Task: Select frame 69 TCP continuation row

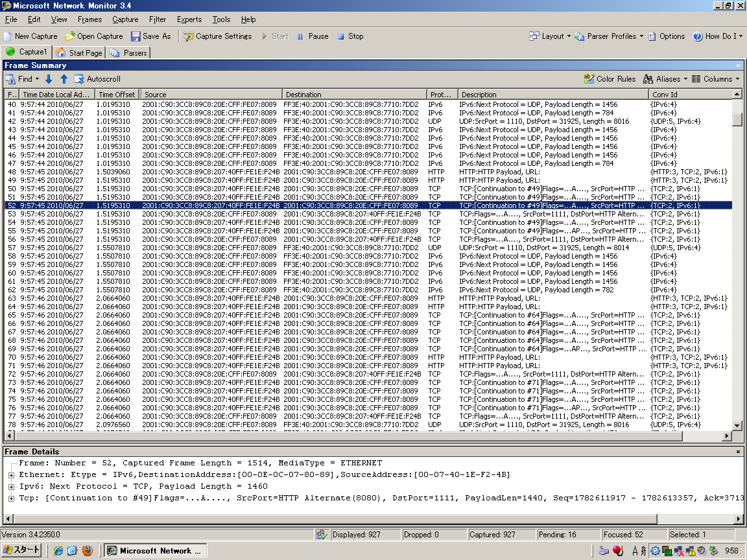Action: (x=368, y=349)
